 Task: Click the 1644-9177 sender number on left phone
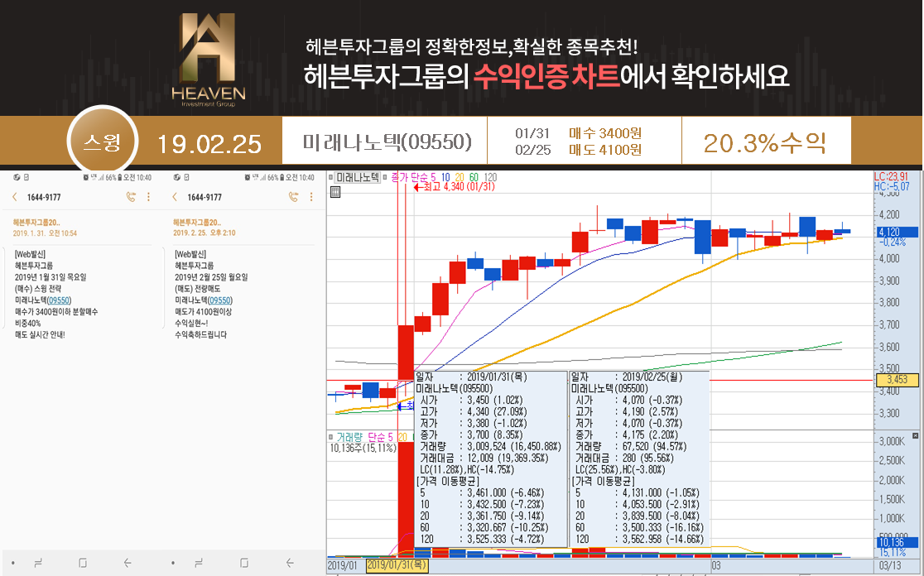pyautogui.click(x=44, y=197)
